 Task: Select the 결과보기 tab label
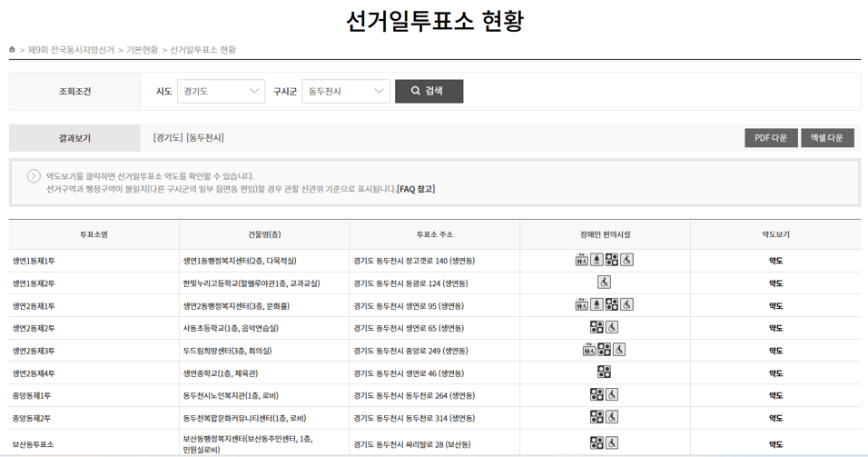74,138
